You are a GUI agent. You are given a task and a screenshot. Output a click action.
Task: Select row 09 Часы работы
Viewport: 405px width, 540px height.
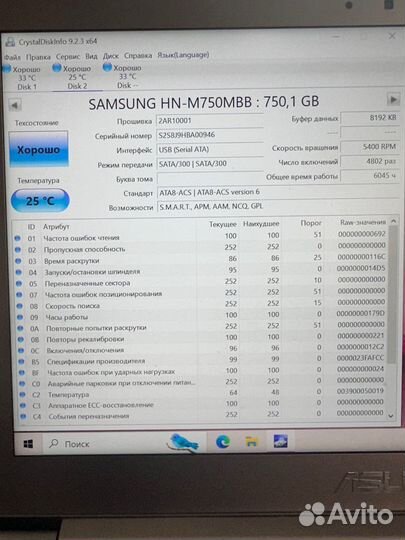point(200,316)
